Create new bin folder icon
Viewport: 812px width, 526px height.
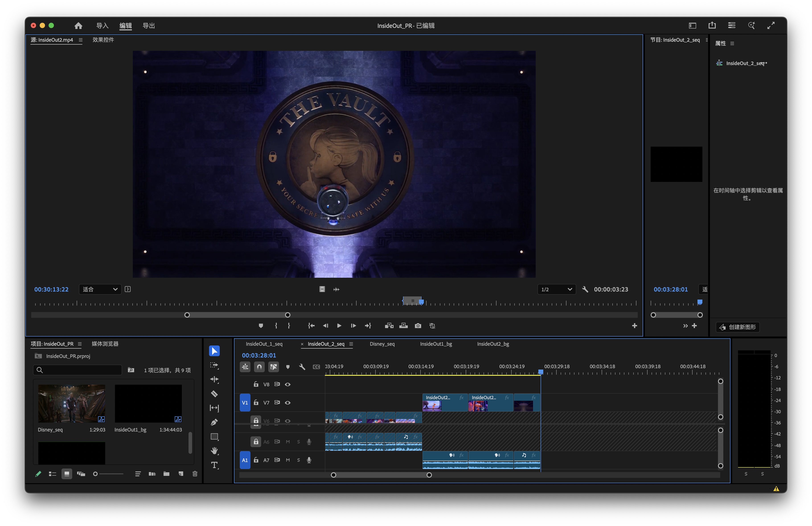[x=166, y=474]
